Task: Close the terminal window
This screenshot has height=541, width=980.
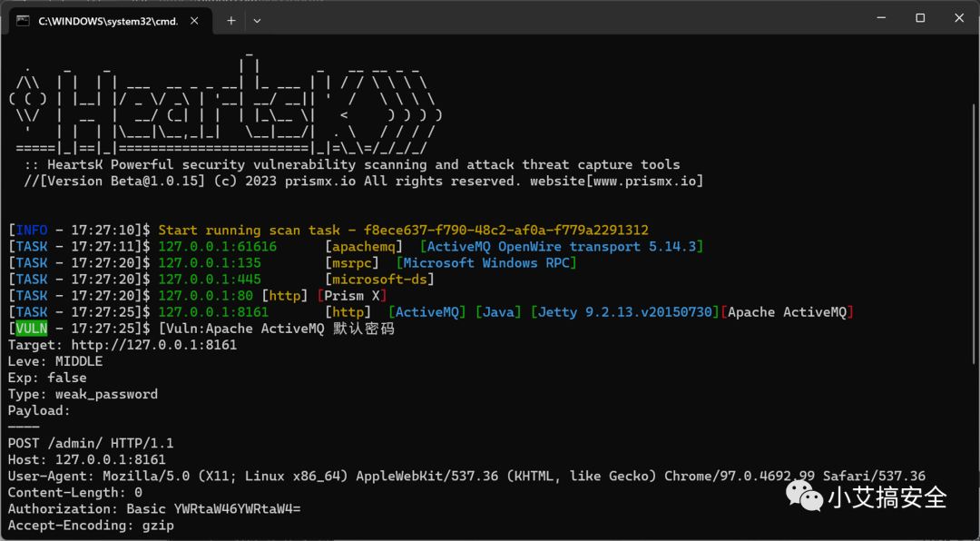Action: 959,18
